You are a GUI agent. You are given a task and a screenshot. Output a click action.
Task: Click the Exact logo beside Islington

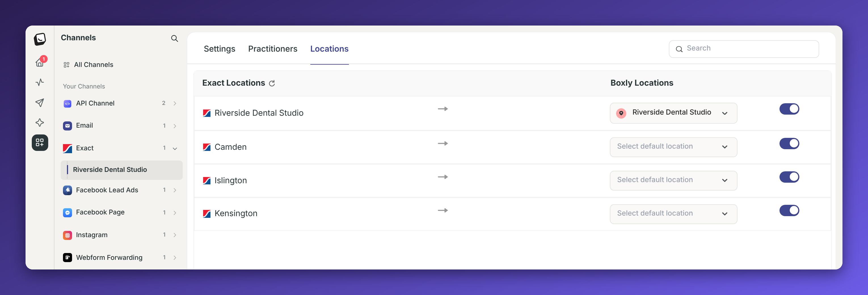pyautogui.click(x=207, y=180)
